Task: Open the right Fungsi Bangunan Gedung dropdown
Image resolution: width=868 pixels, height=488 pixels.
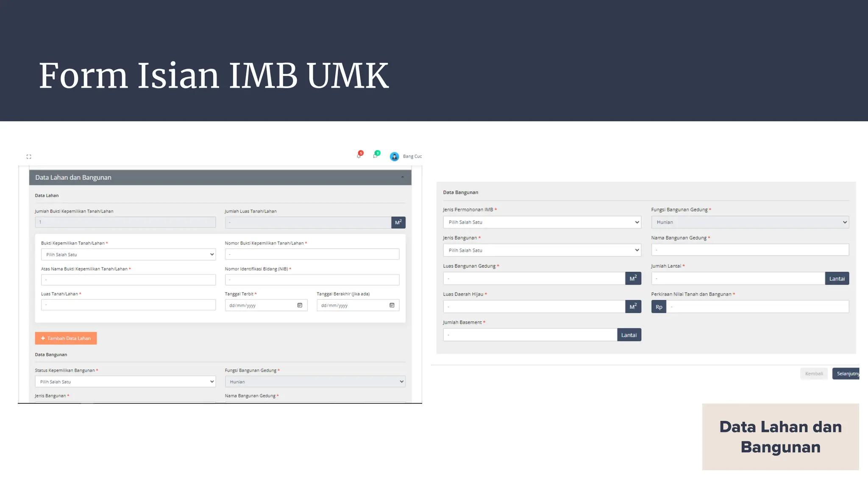Action: (x=750, y=222)
